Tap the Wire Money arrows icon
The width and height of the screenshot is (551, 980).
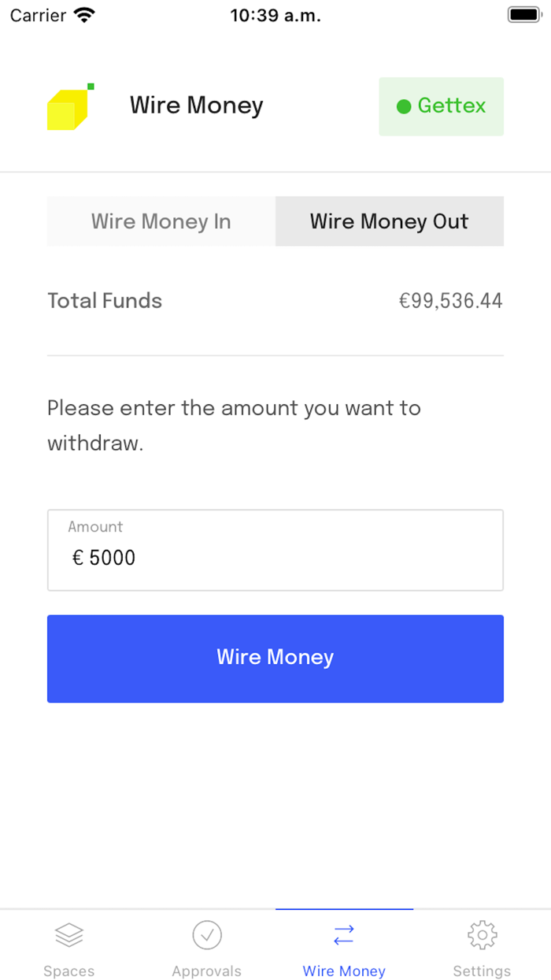coord(344,935)
